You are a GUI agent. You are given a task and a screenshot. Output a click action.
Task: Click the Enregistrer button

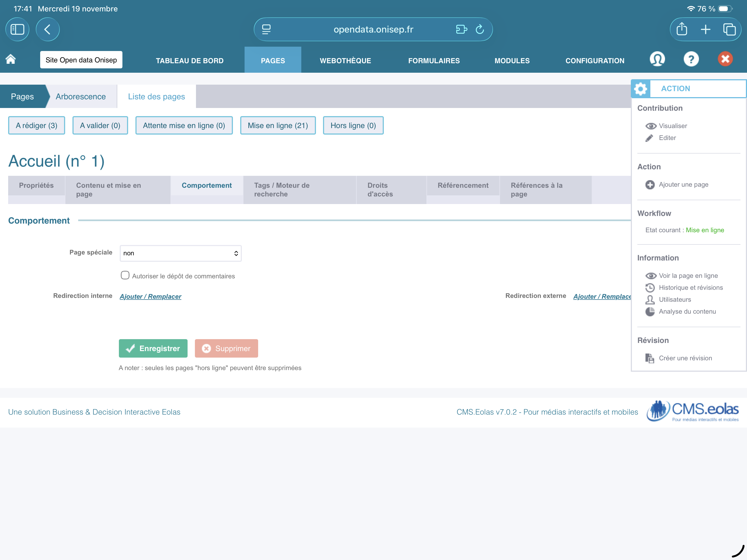click(x=153, y=348)
